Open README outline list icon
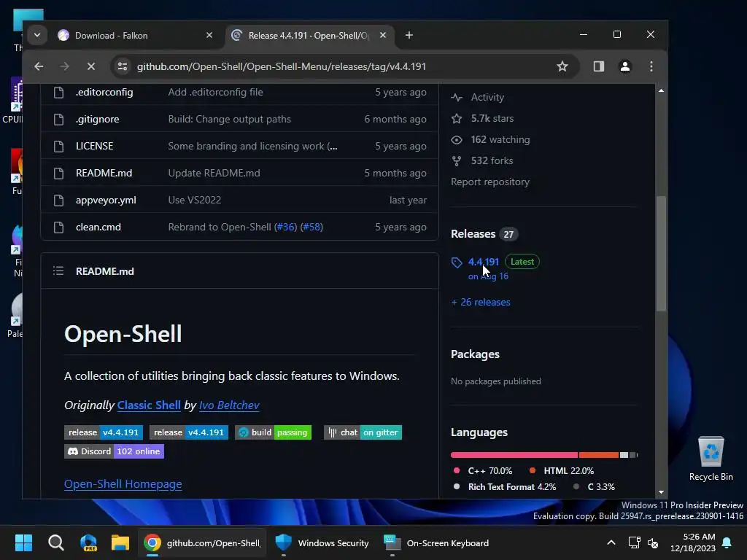The image size is (747, 560). pos(58,271)
